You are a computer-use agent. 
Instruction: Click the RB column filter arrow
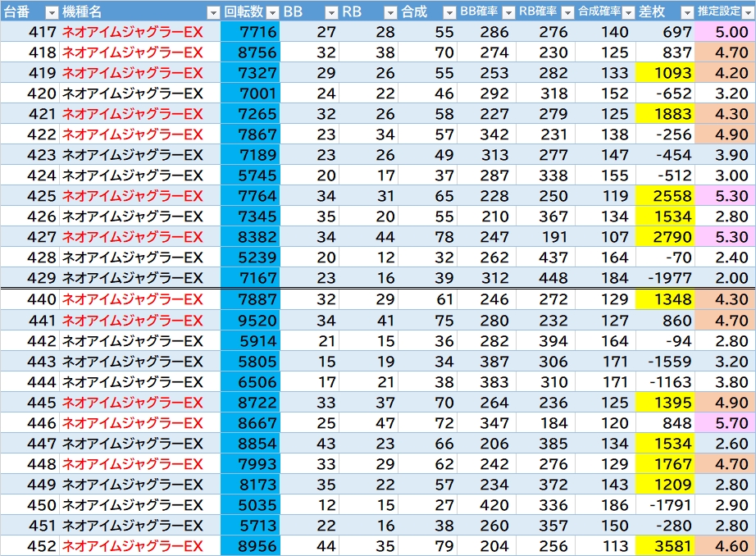pyautogui.click(x=389, y=12)
